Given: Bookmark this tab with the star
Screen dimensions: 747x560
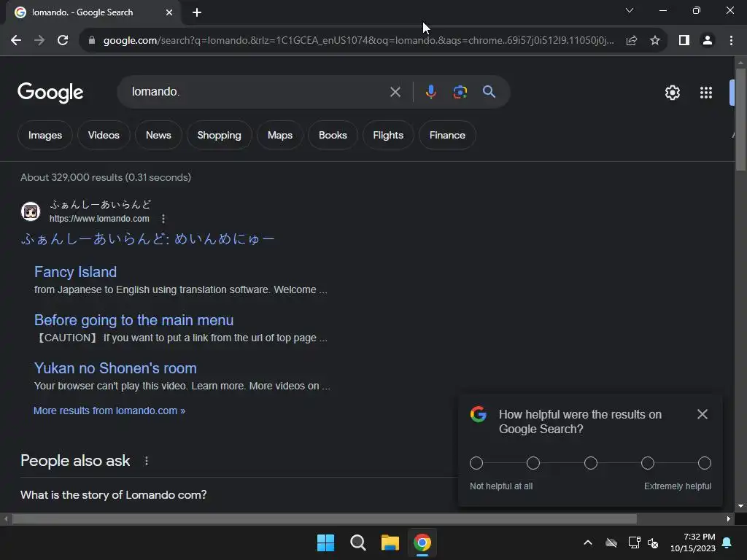Looking at the screenshot, I should [655, 41].
